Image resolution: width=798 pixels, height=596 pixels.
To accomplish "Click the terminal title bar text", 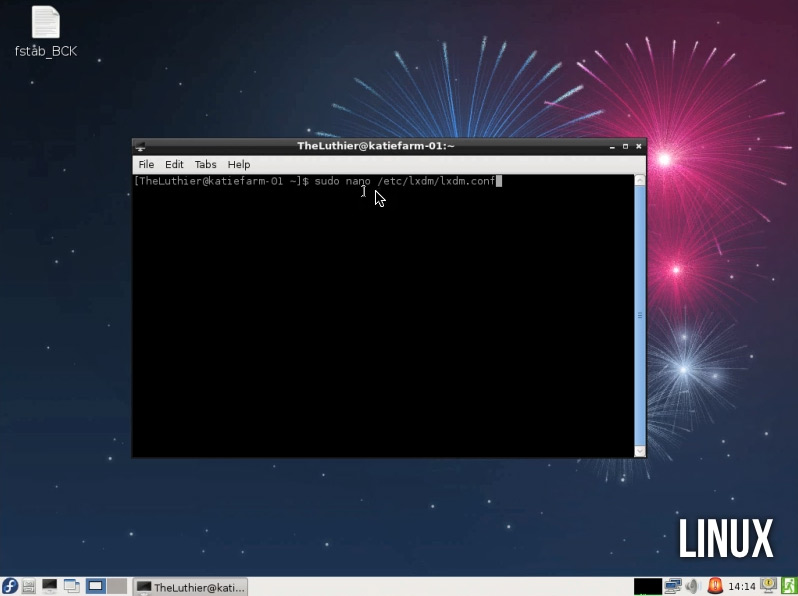I will pos(376,146).
